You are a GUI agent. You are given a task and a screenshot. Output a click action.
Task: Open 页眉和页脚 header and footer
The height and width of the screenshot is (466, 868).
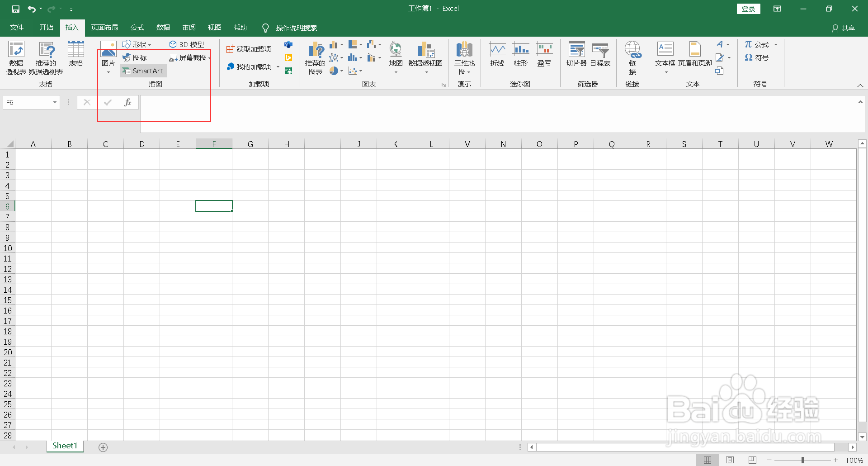coord(695,53)
